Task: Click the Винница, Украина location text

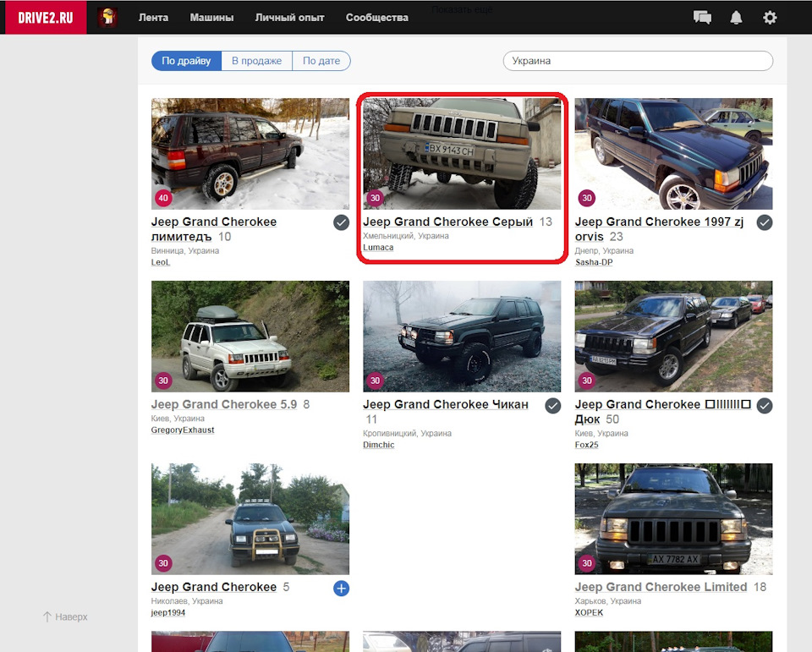Action: [x=185, y=250]
